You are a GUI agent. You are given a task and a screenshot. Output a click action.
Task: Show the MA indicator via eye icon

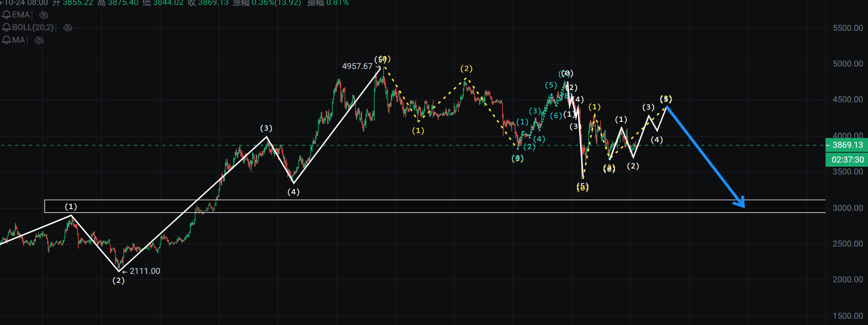point(39,40)
